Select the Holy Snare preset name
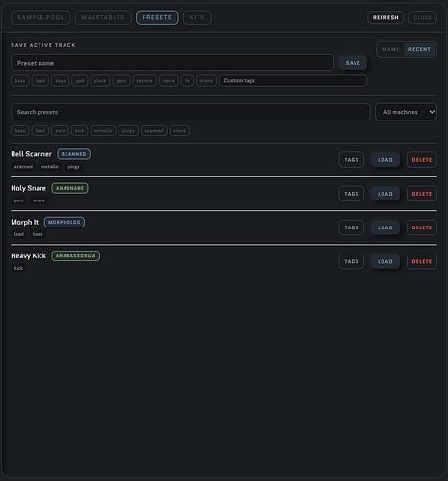The height and width of the screenshot is (481, 448). 28,188
